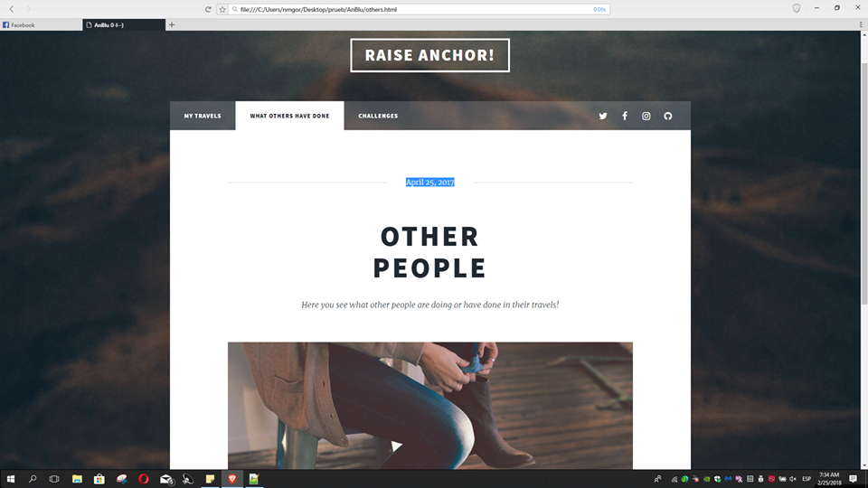The image size is (868, 488).
Task: Open a new browser tab
Action: [172, 25]
